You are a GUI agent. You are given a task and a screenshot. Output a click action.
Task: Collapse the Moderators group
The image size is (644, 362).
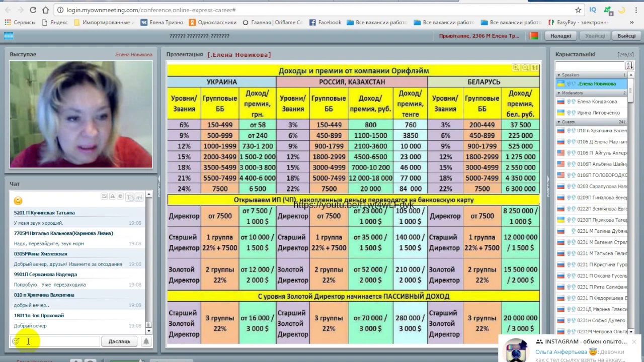pos(558,93)
